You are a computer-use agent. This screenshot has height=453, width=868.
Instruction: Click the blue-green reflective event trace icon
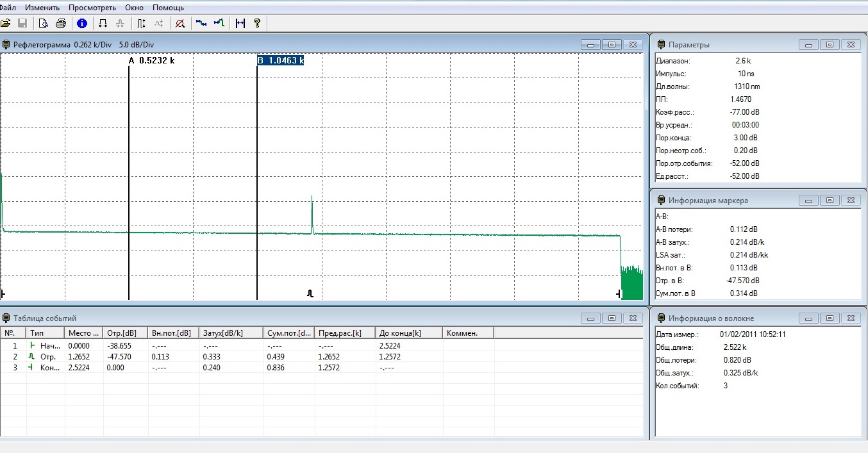(x=219, y=24)
